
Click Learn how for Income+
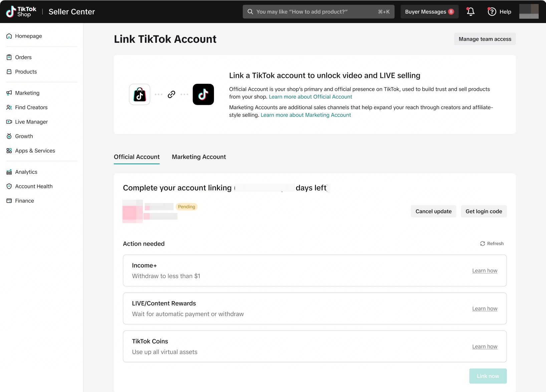pos(485,271)
